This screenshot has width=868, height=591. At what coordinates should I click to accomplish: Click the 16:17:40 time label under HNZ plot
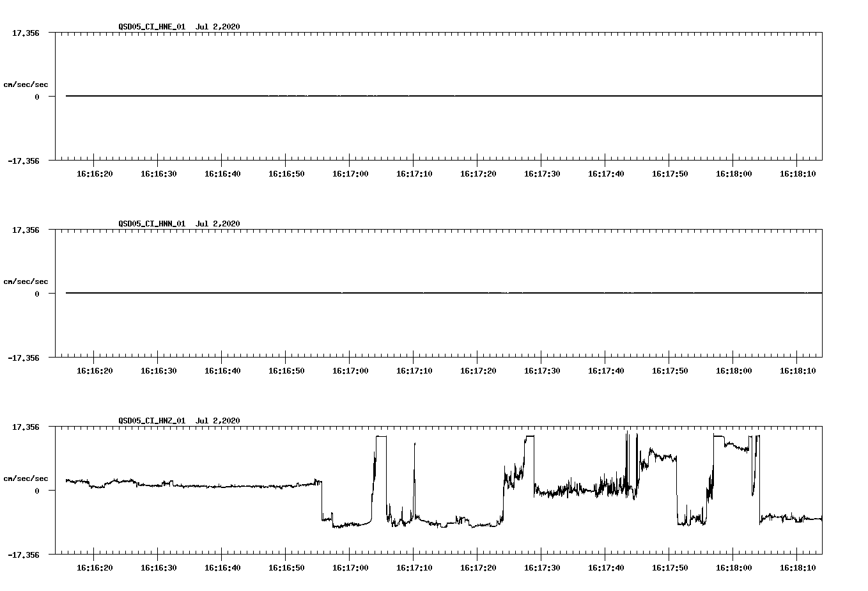pyautogui.click(x=606, y=568)
